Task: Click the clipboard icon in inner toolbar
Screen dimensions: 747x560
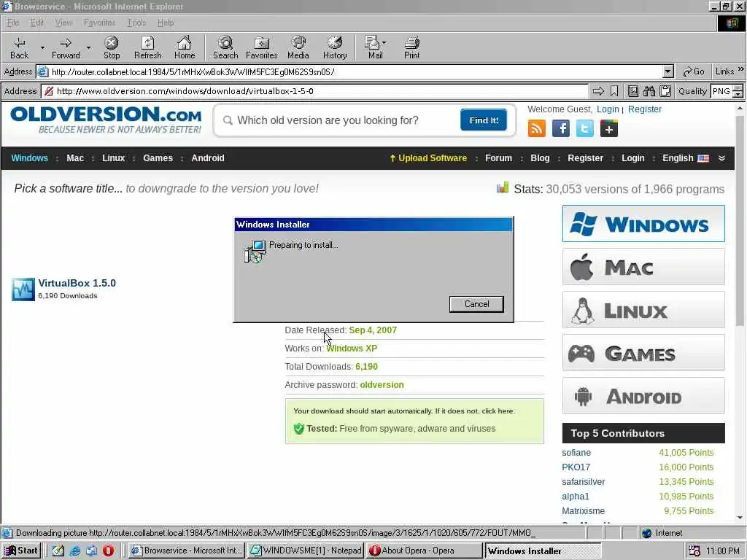Action: click(665, 91)
